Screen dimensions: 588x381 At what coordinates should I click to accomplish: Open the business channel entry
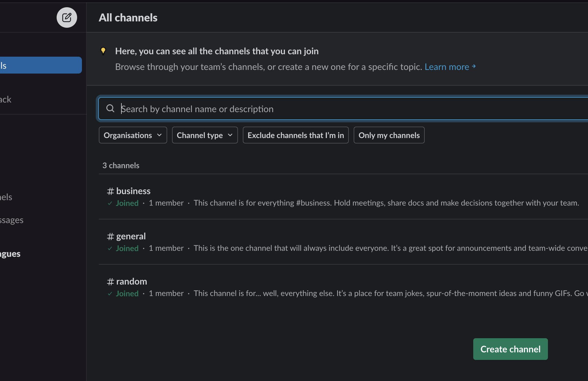(133, 191)
